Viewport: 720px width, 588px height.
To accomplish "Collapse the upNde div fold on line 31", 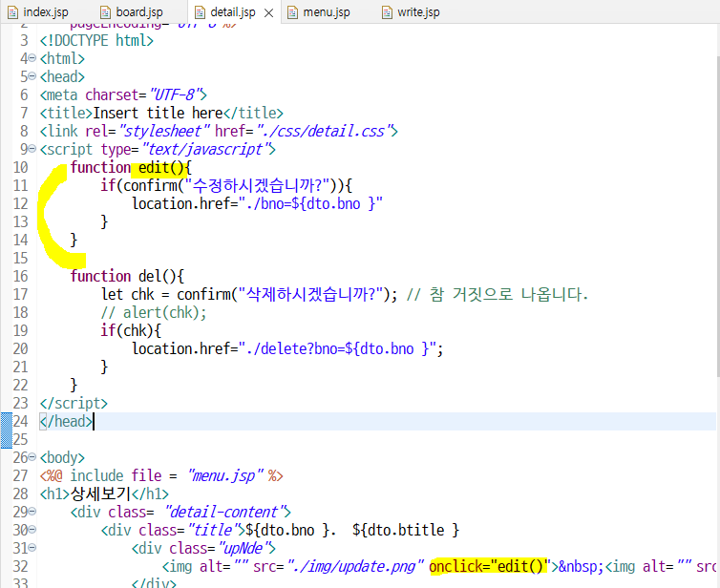I will [x=32, y=548].
